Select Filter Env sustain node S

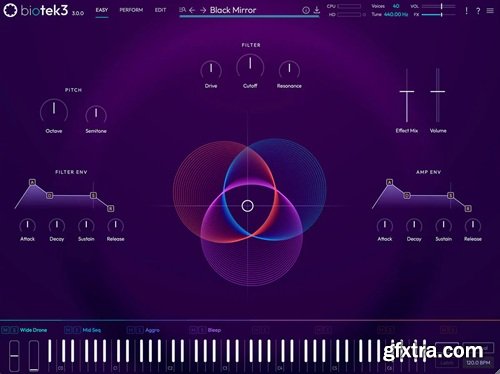[x=94, y=195]
